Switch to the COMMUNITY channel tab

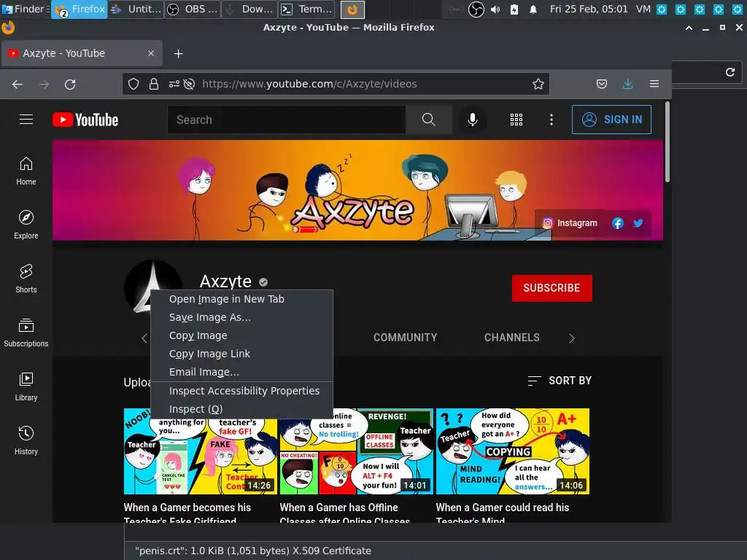pos(405,338)
